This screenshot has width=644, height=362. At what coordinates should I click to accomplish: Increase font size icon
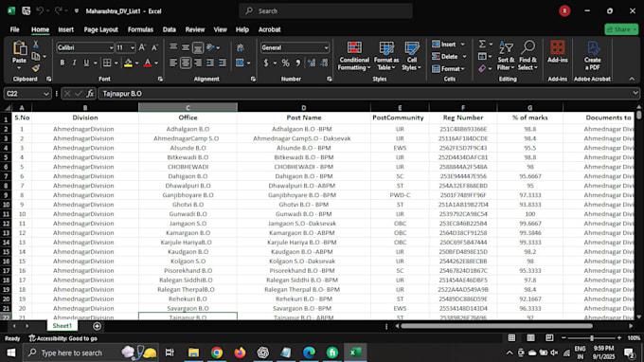142,47
